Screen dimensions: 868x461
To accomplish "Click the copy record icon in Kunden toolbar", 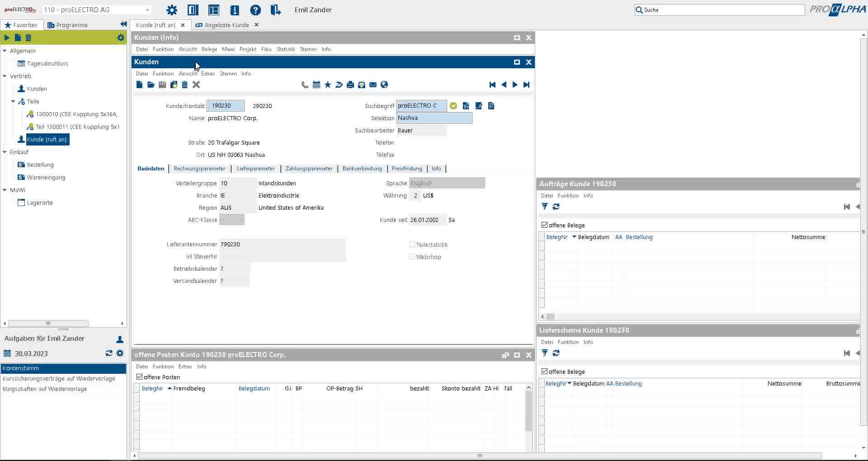I will (174, 85).
